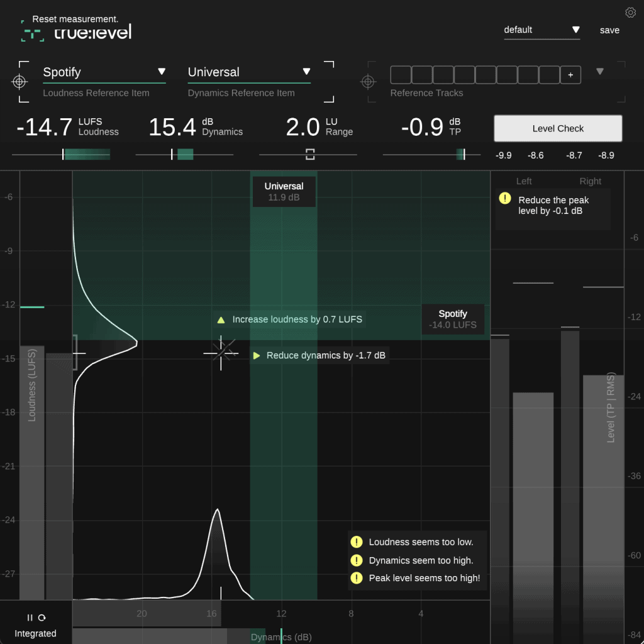Open the settings gear menu
The height and width of the screenshot is (644, 644).
[630, 13]
